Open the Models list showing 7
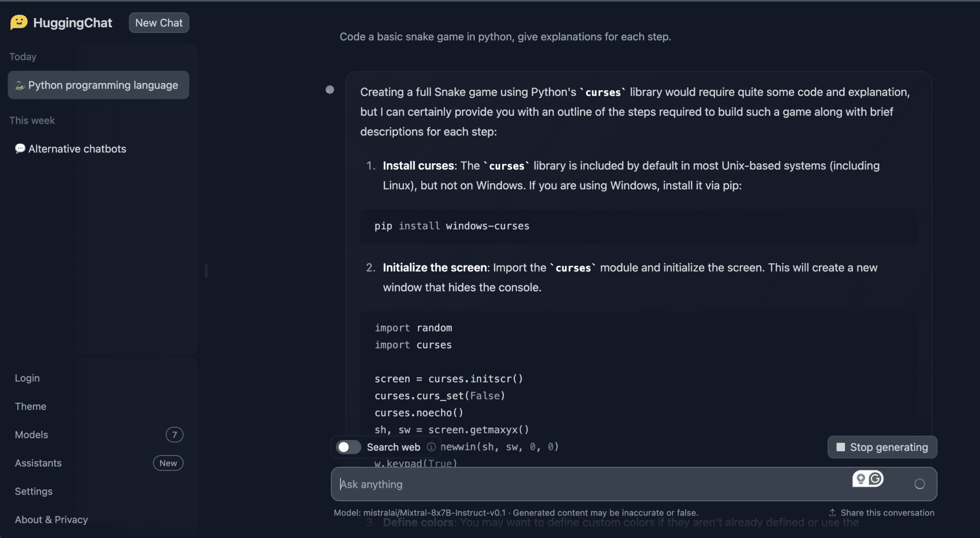Viewport: 980px width, 538px height. (32, 434)
